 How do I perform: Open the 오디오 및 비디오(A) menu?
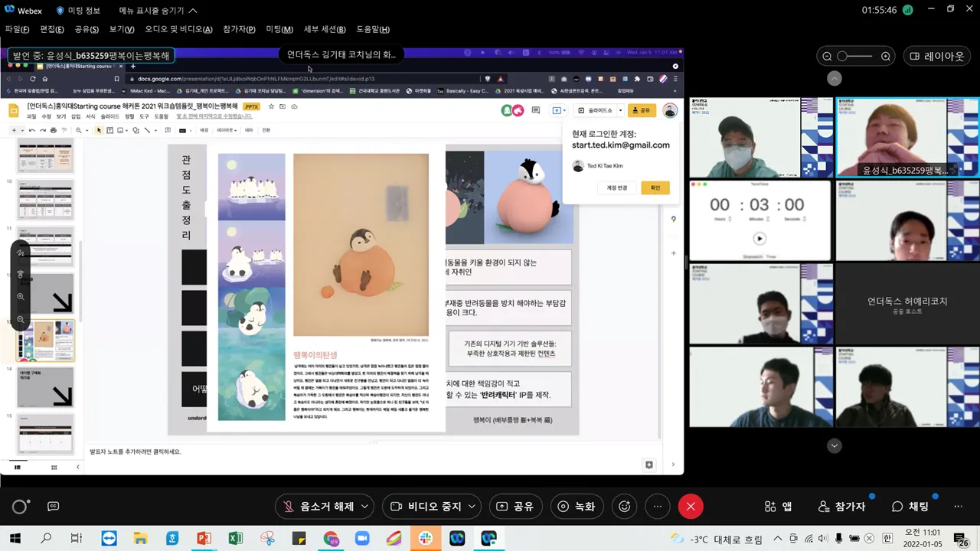click(x=178, y=29)
